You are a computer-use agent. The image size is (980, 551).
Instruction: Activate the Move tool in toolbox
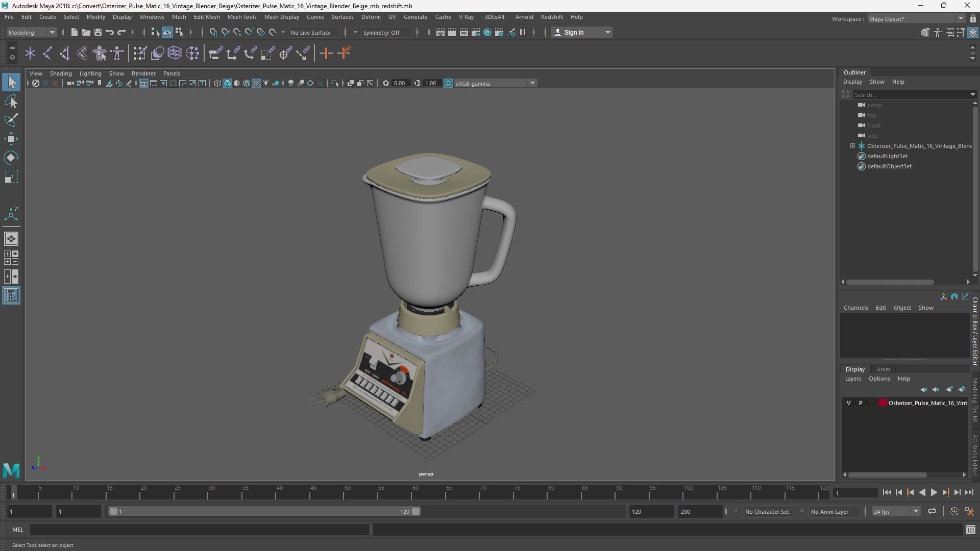pyautogui.click(x=11, y=139)
